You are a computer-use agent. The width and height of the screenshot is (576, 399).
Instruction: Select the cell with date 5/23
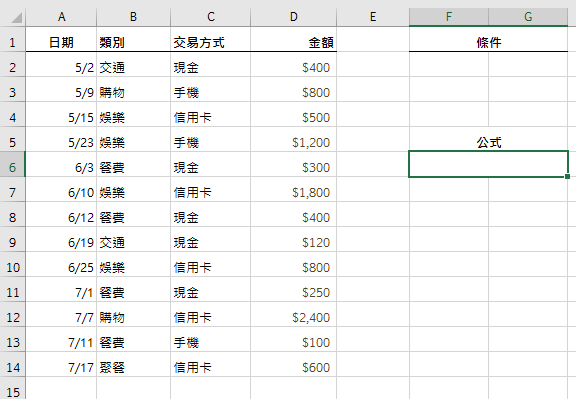point(61,143)
